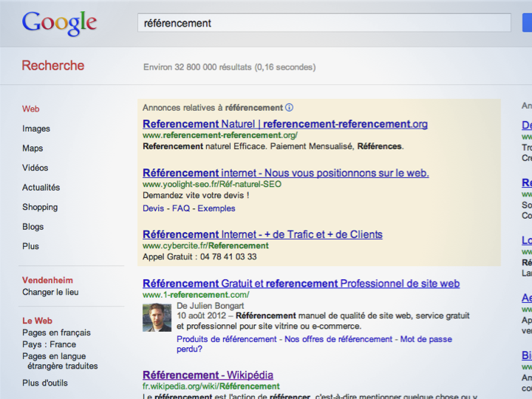Open the Blogs results

tap(33, 227)
